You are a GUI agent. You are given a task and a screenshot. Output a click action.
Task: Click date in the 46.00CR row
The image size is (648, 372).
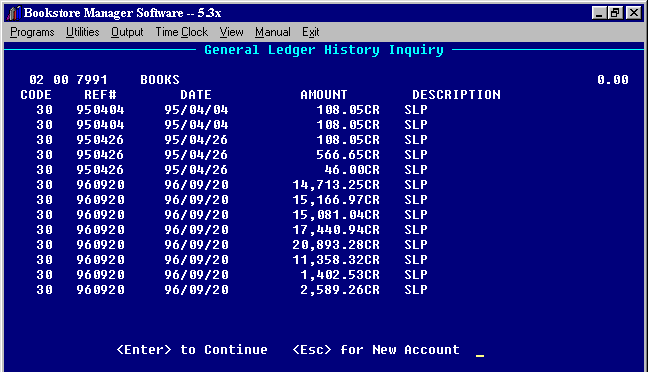[196, 169]
